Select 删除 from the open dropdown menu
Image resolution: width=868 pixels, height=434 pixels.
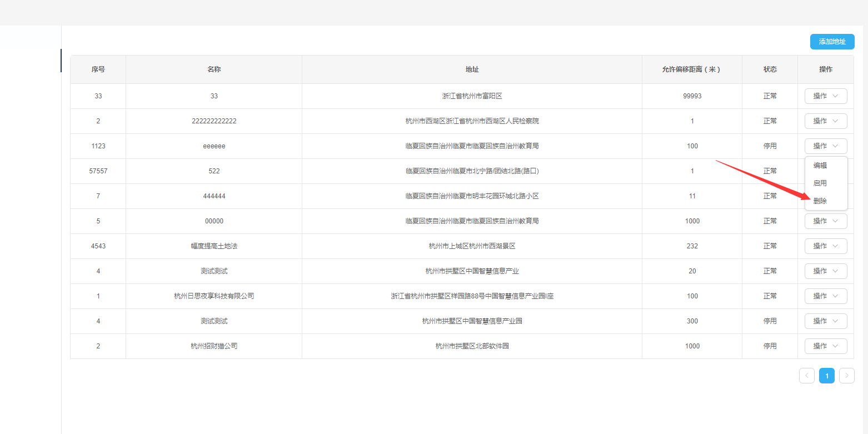click(820, 201)
